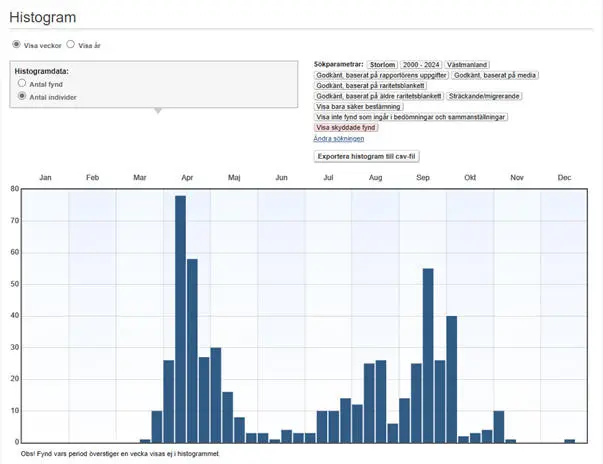Click the 'Godkänt, baserat på raritetsblankett' tag

pyautogui.click(x=371, y=85)
